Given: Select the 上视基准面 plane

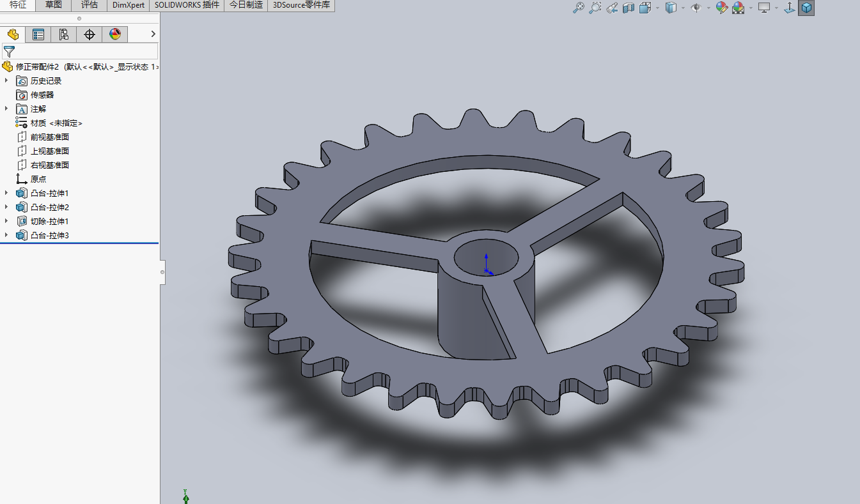Looking at the screenshot, I should pyautogui.click(x=50, y=151).
